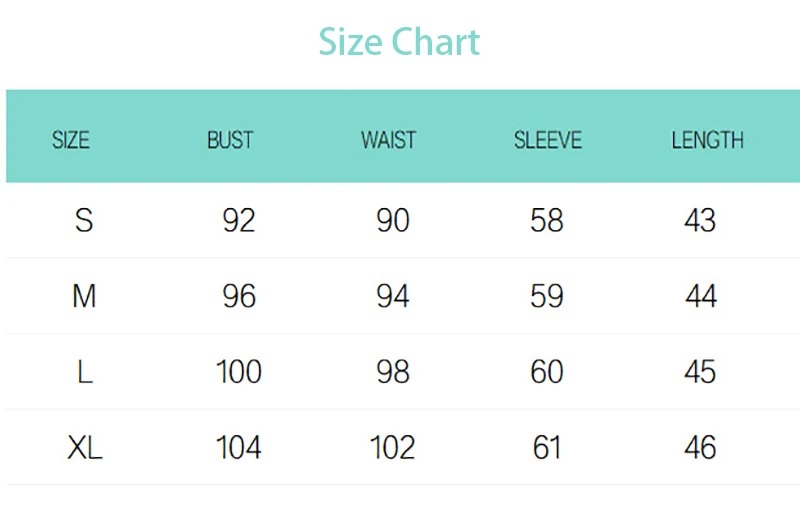
Task: Select waist value 102 in XL row
Action: pyautogui.click(x=392, y=447)
